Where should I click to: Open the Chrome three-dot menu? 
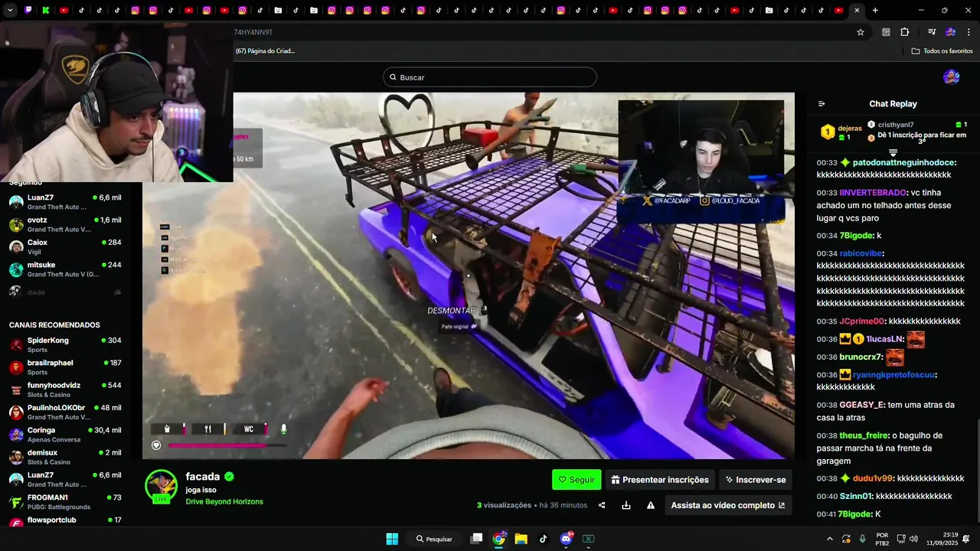coord(969,32)
